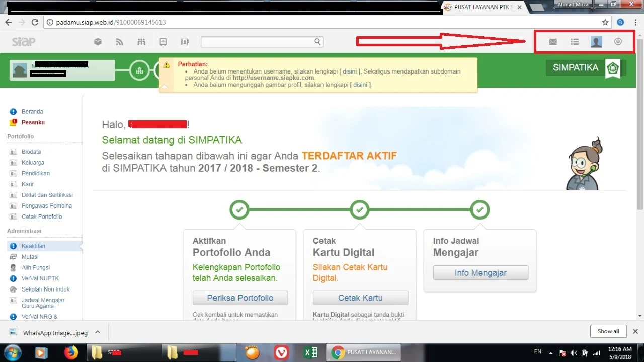Open Alih Fungsi in the sidebar
The height and width of the screenshot is (362, 644).
click(x=36, y=268)
